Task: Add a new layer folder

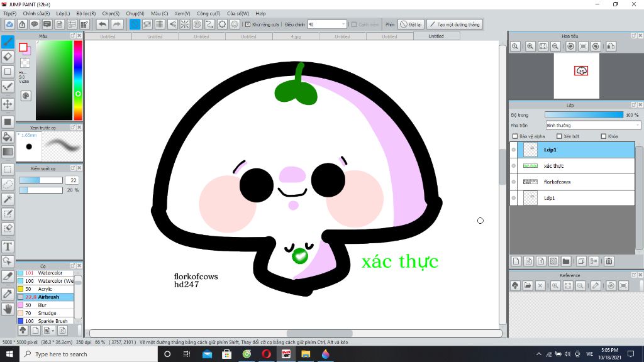Action: [x=566, y=261]
